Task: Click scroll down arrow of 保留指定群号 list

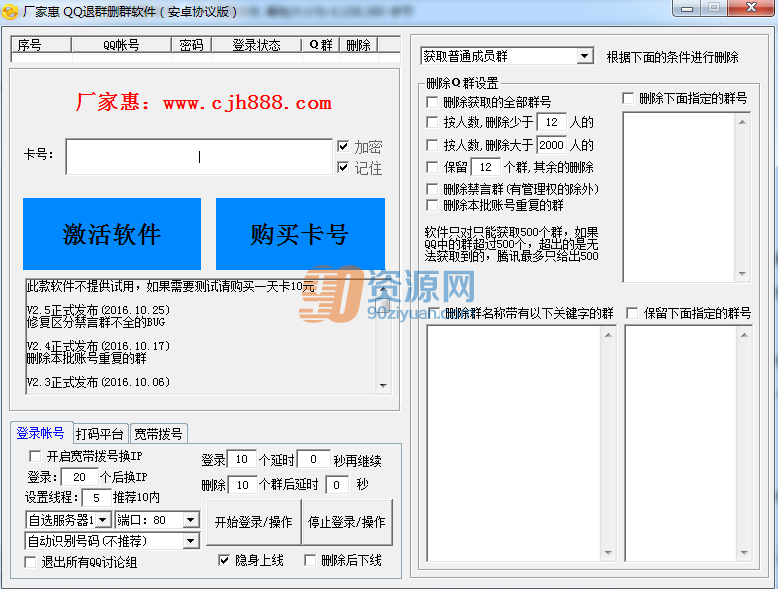Action: 744,553
